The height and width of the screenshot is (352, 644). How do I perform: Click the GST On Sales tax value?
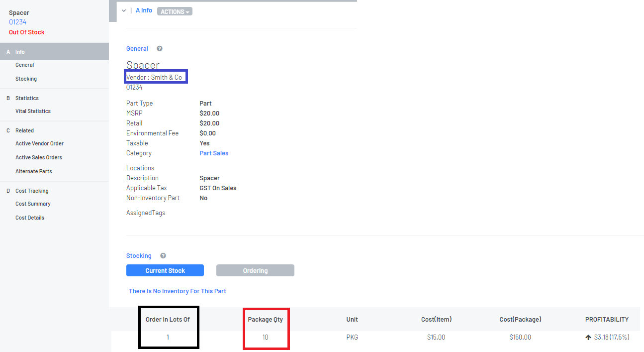tap(218, 188)
